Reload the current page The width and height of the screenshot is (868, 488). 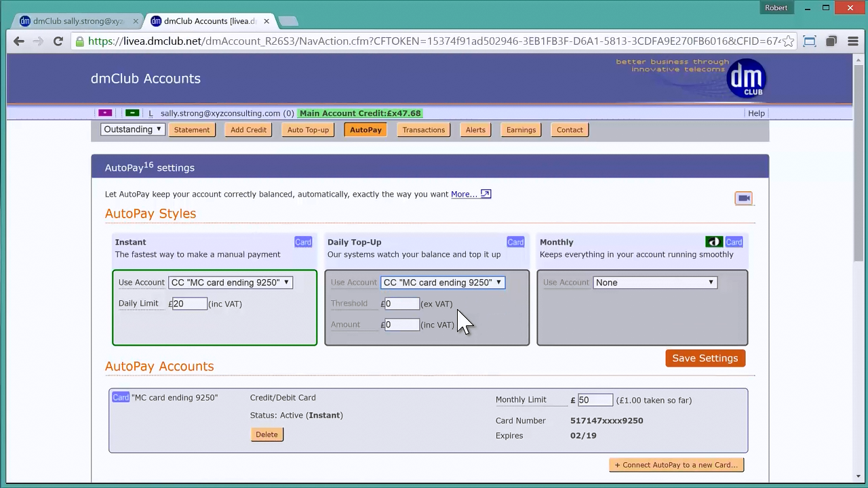pyautogui.click(x=58, y=41)
